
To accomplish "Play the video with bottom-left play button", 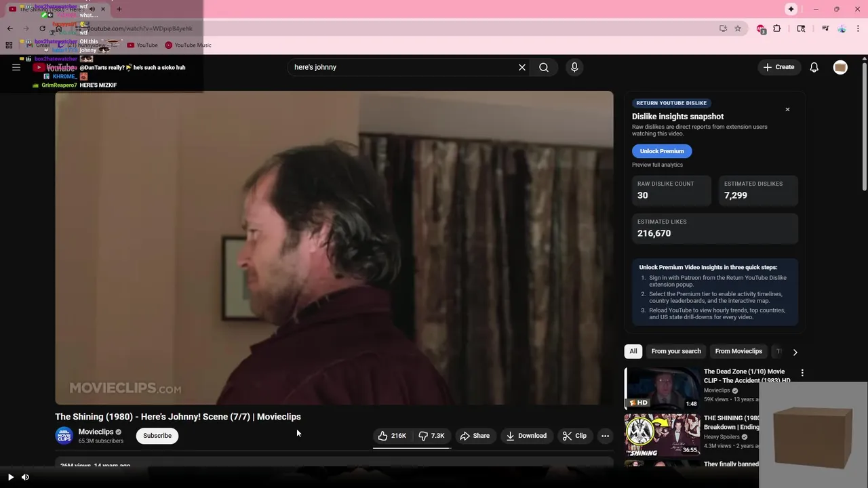I will (10, 477).
